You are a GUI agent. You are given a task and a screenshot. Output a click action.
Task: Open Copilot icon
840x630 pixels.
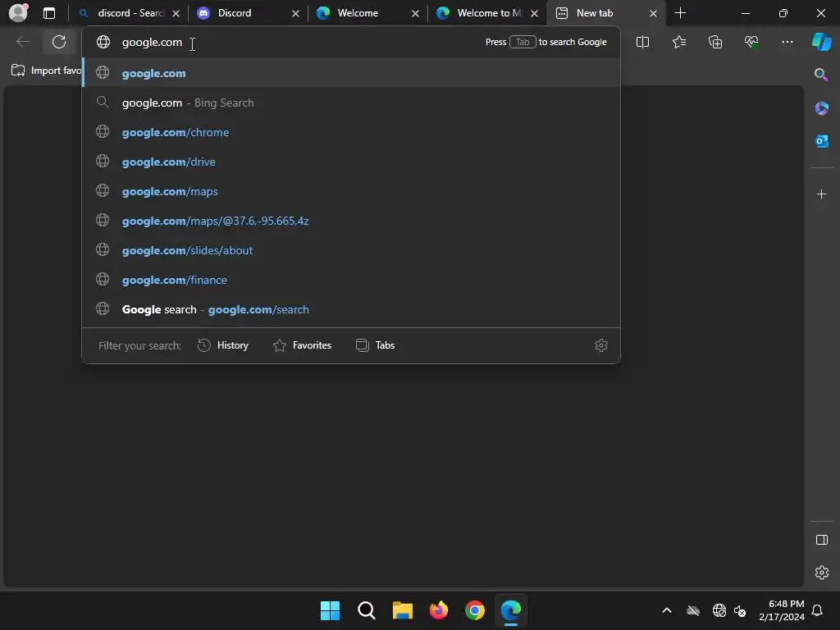pos(821,42)
